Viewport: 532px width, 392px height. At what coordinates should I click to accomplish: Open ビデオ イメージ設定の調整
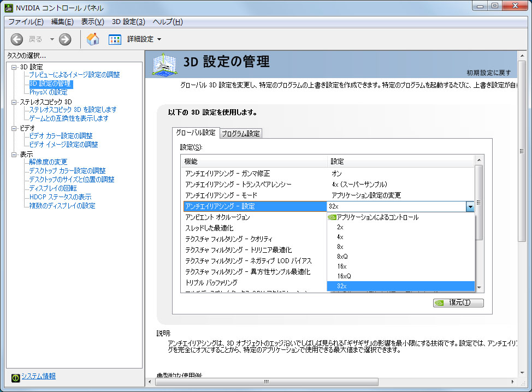63,145
